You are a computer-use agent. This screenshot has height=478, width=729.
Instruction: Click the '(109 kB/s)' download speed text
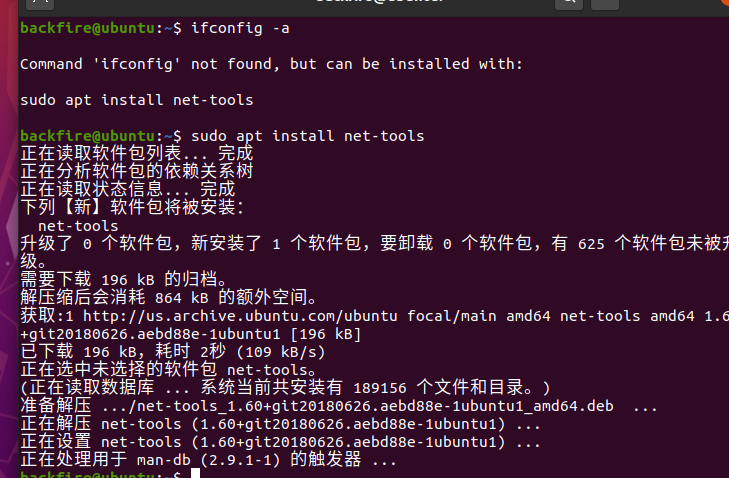[281, 352]
